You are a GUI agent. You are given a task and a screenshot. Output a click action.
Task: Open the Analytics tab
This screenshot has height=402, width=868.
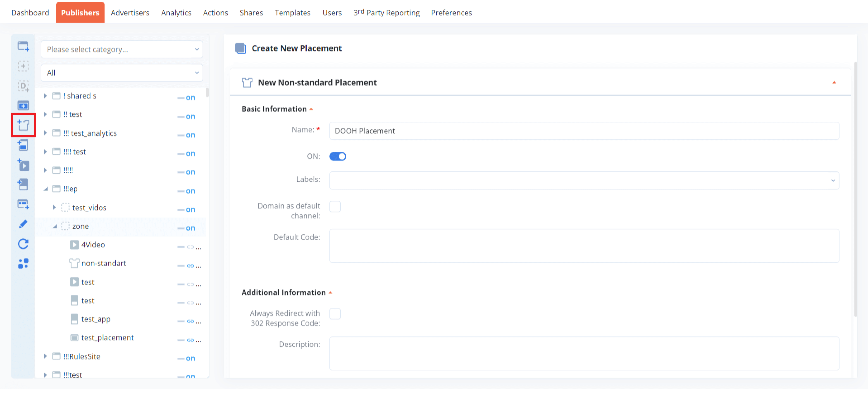pyautogui.click(x=176, y=12)
